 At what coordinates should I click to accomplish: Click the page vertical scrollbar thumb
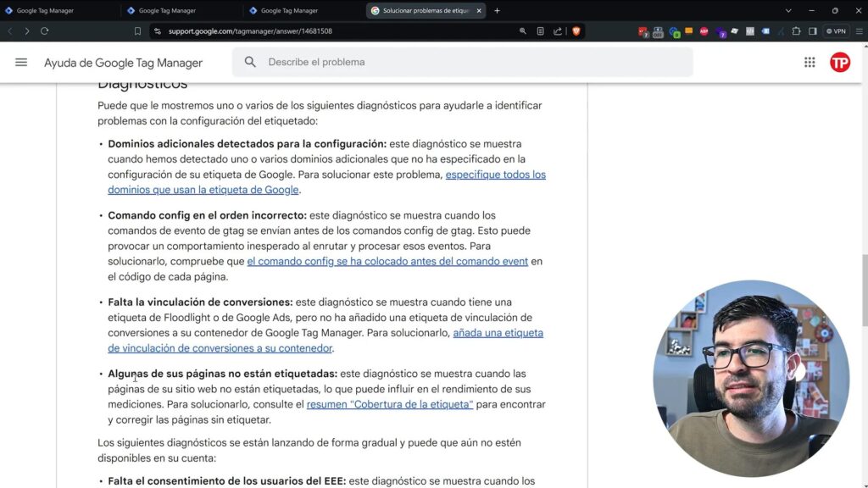(x=864, y=290)
